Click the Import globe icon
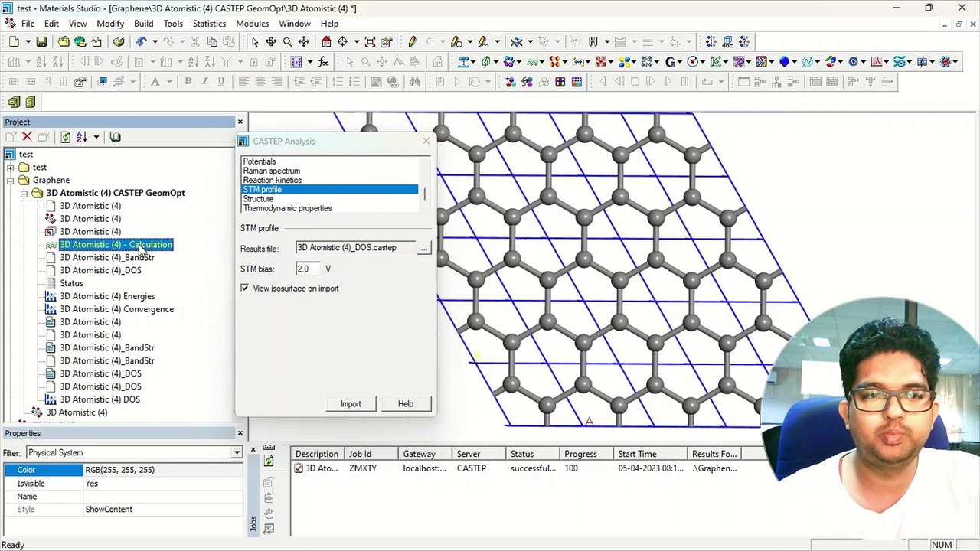 pos(80,42)
